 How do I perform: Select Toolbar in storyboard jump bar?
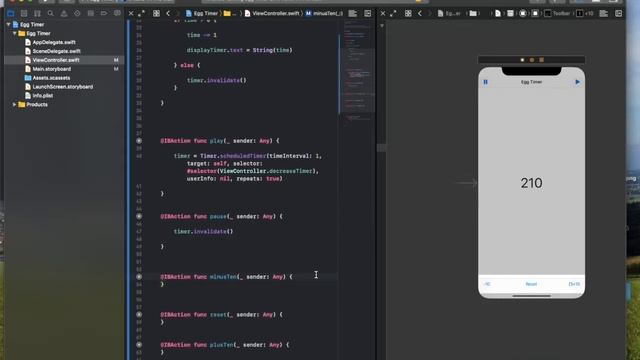point(558,13)
